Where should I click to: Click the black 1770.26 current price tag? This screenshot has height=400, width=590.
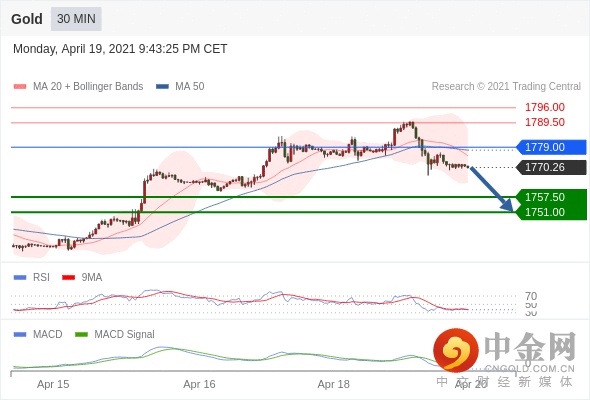551,167
